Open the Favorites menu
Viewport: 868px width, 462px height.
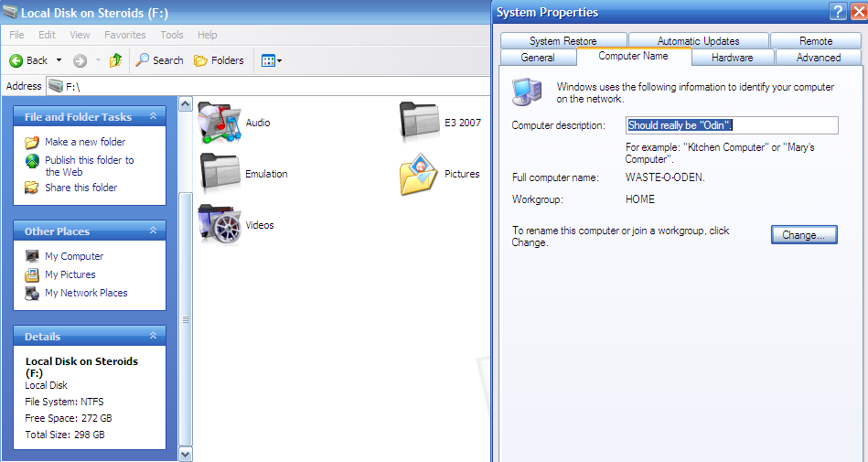tap(125, 35)
